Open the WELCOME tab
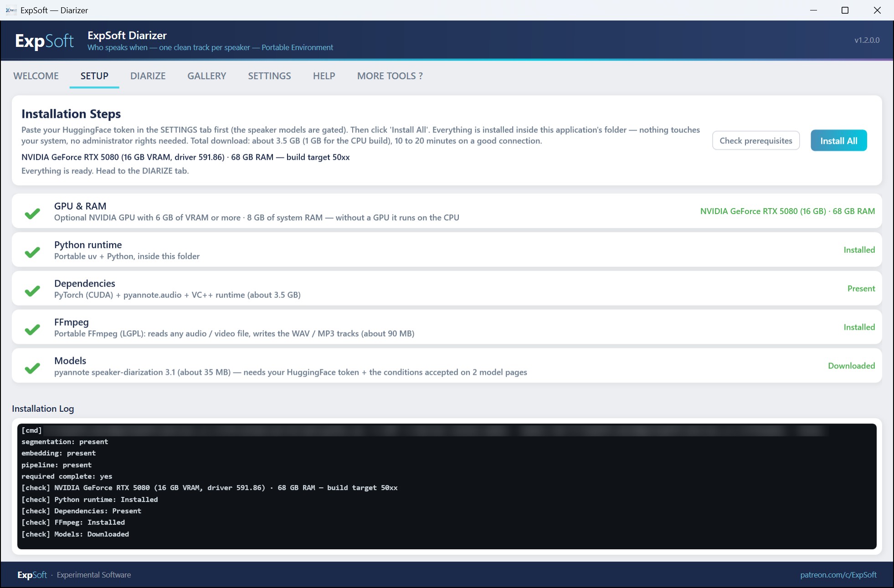This screenshot has width=894, height=588. pyautogui.click(x=36, y=76)
